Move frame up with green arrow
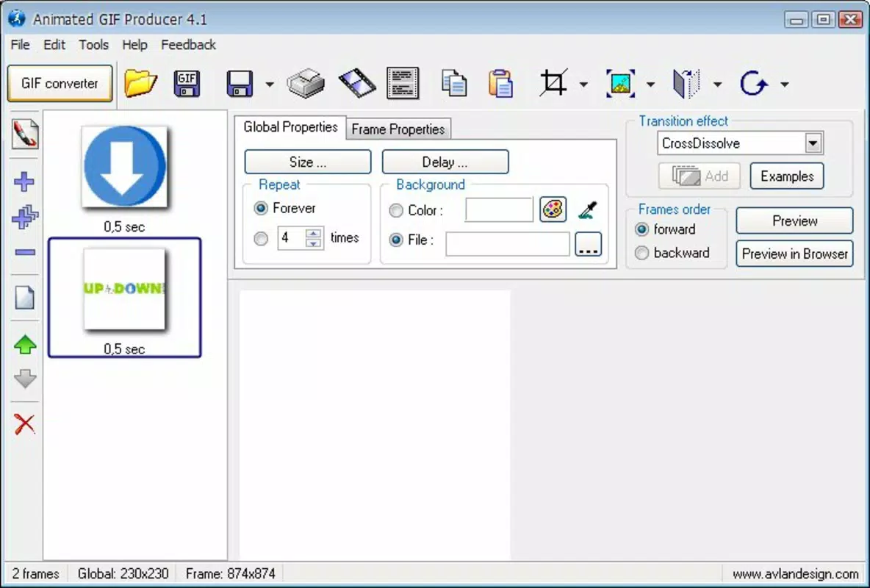Viewport: 870px width, 588px height. tap(25, 345)
